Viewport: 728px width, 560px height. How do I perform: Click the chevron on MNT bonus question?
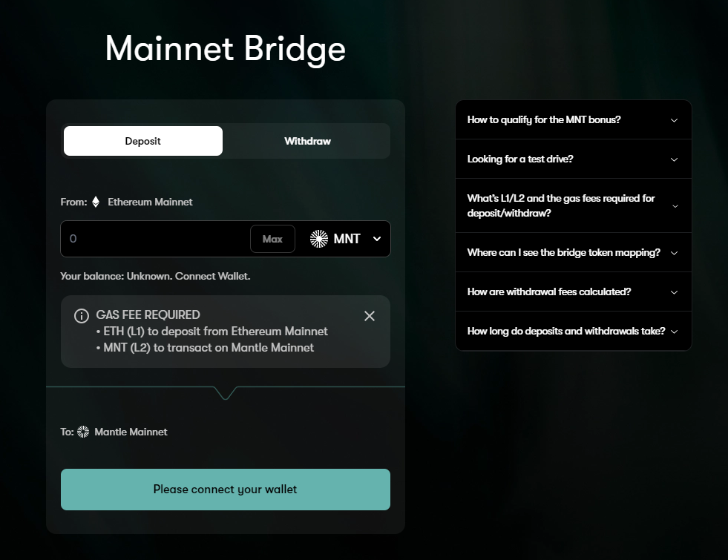click(674, 120)
